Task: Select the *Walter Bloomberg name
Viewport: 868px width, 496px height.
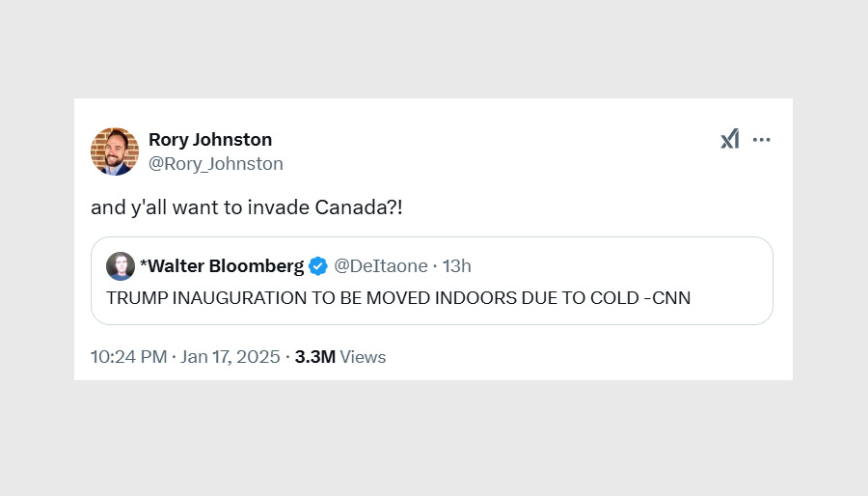Action: click(221, 266)
